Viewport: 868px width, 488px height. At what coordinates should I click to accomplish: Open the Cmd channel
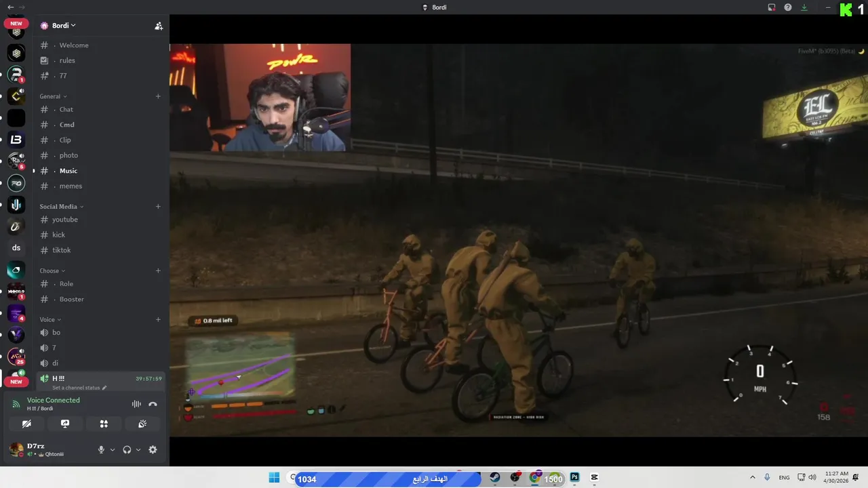tap(101, 125)
